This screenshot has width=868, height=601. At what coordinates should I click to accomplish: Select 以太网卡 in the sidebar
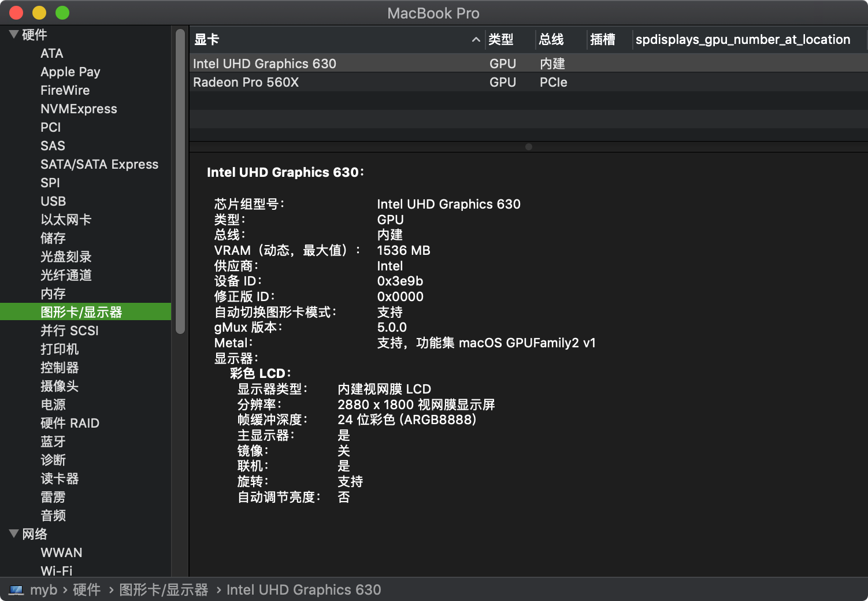(66, 220)
